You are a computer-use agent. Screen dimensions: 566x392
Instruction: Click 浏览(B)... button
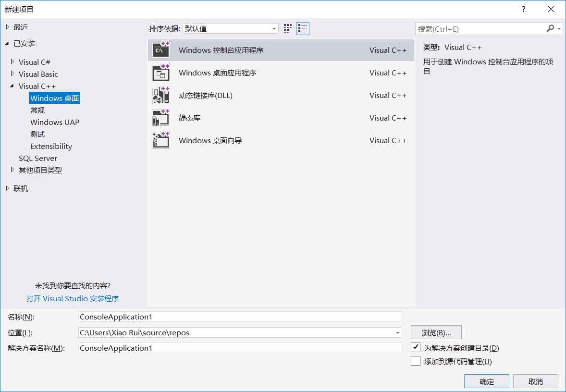click(436, 332)
